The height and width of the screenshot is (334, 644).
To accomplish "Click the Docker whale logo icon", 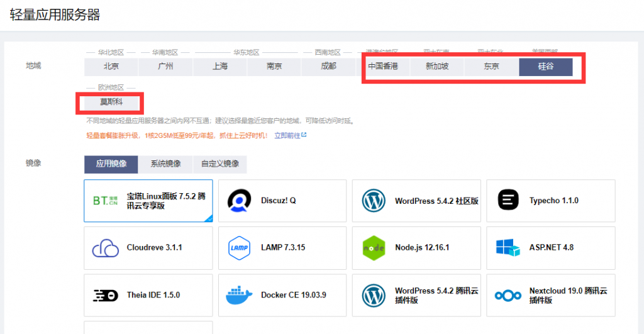I will click(x=240, y=295).
